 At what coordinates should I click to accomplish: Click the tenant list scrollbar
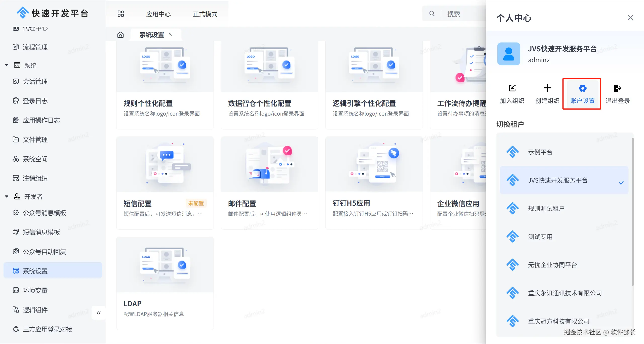coord(632,212)
